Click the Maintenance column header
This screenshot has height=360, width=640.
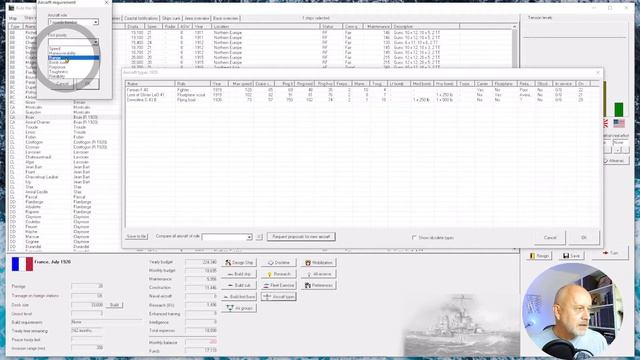(378, 27)
